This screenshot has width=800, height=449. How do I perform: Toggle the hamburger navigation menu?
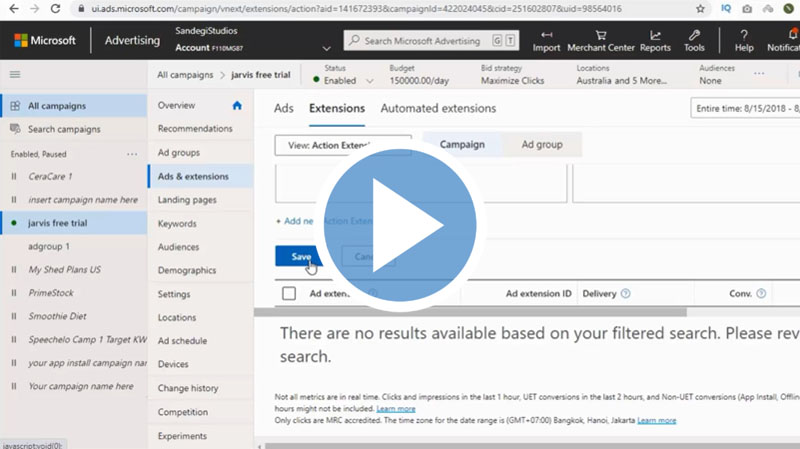click(15, 74)
